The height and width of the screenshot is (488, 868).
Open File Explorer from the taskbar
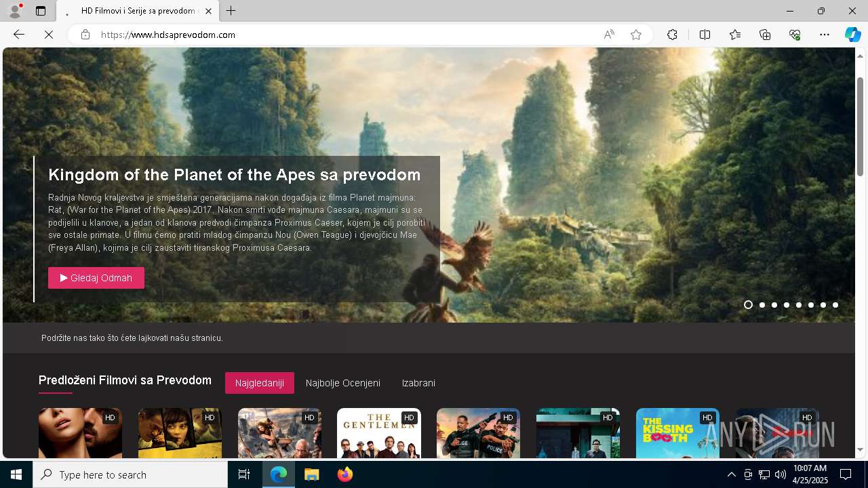click(311, 474)
